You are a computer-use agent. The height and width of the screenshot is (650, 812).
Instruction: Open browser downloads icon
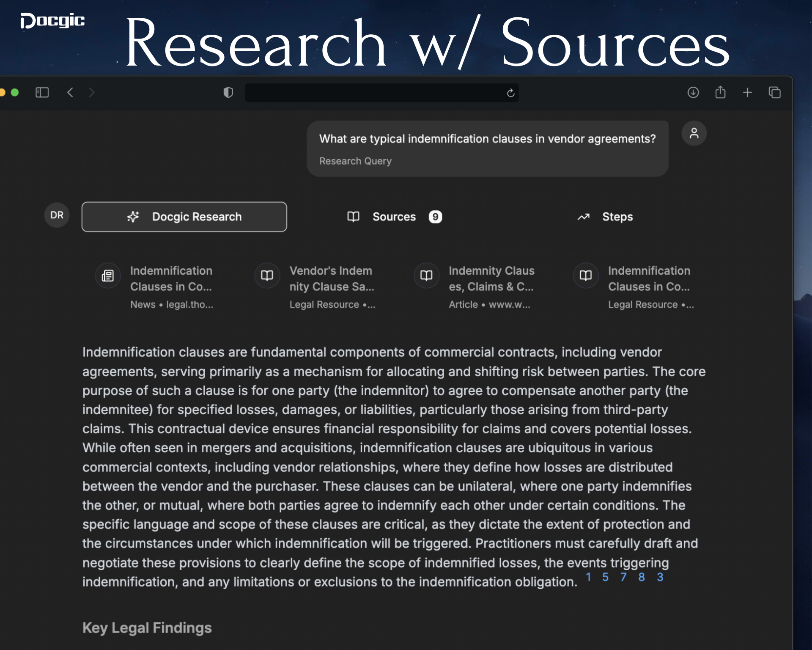[693, 92]
